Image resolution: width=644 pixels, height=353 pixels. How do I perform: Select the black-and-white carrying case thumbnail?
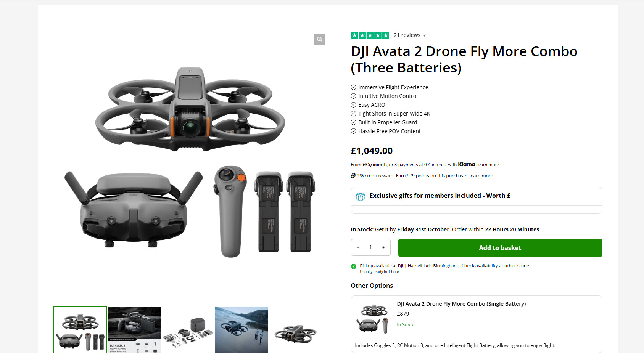(134, 330)
